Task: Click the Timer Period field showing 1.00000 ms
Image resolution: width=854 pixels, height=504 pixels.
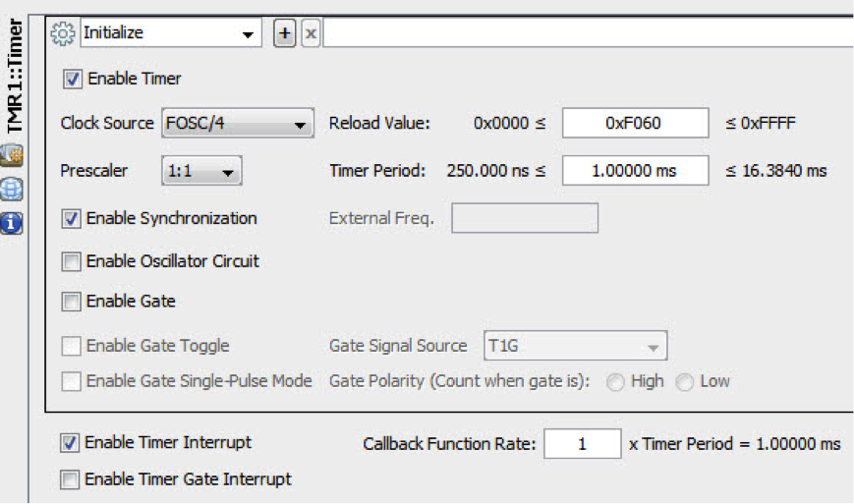Action: pos(635,171)
